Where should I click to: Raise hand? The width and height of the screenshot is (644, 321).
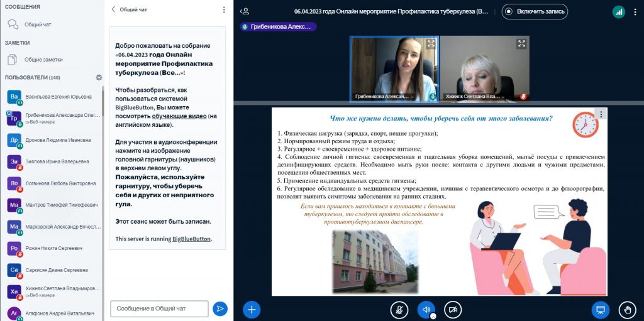pos(627,310)
